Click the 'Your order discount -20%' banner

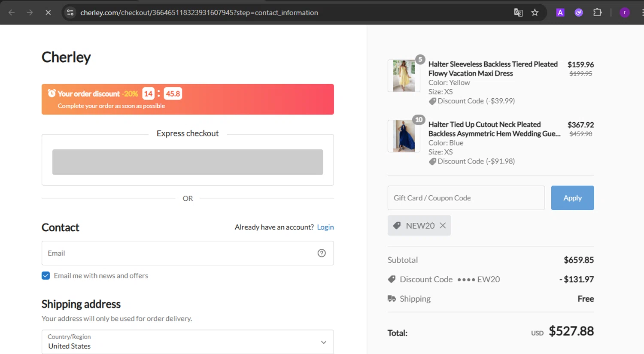(188, 99)
